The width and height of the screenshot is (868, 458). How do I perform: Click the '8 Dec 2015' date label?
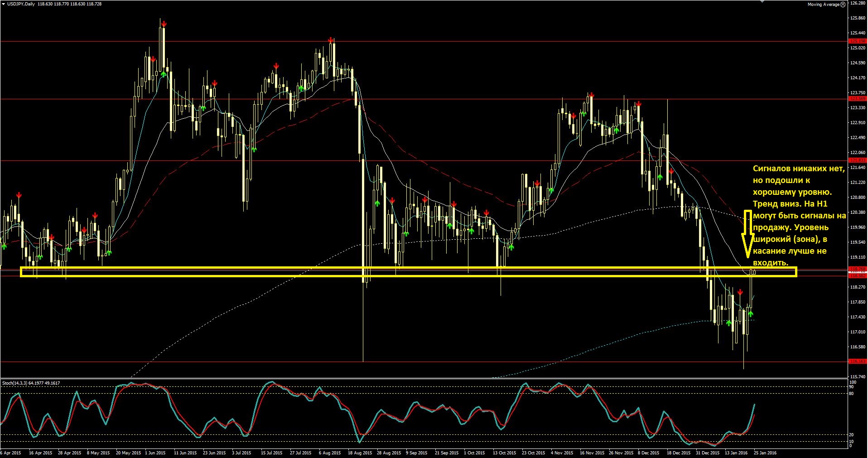click(x=649, y=453)
